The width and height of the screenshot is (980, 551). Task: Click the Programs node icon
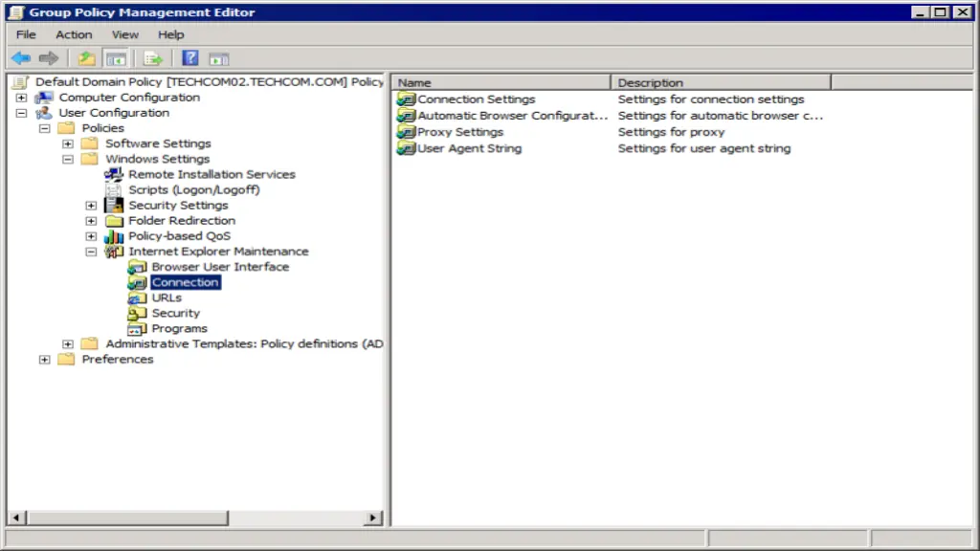pos(137,329)
